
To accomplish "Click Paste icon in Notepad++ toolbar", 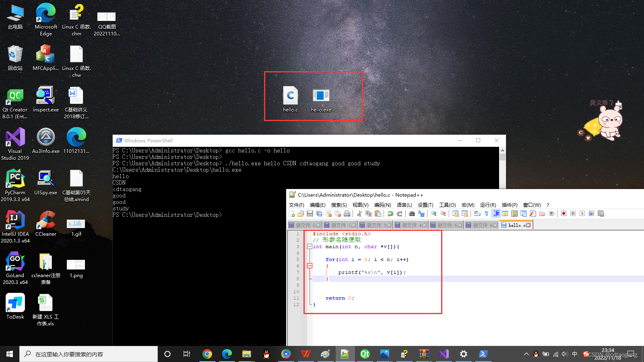I will (x=378, y=214).
